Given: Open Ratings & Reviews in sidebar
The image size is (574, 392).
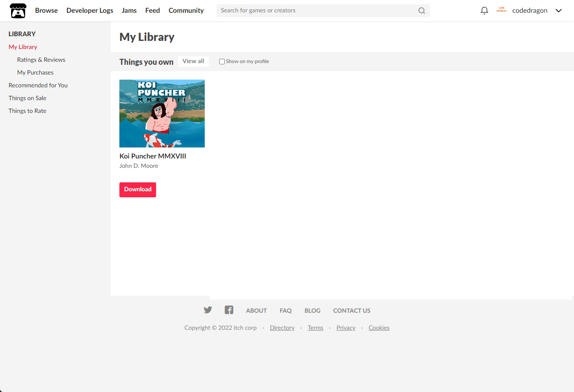Looking at the screenshot, I should (41, 60).
